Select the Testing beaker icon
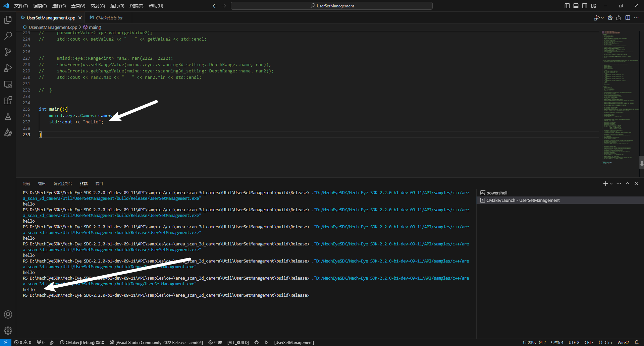The image size is (644, 346). (x=8, y=116)
